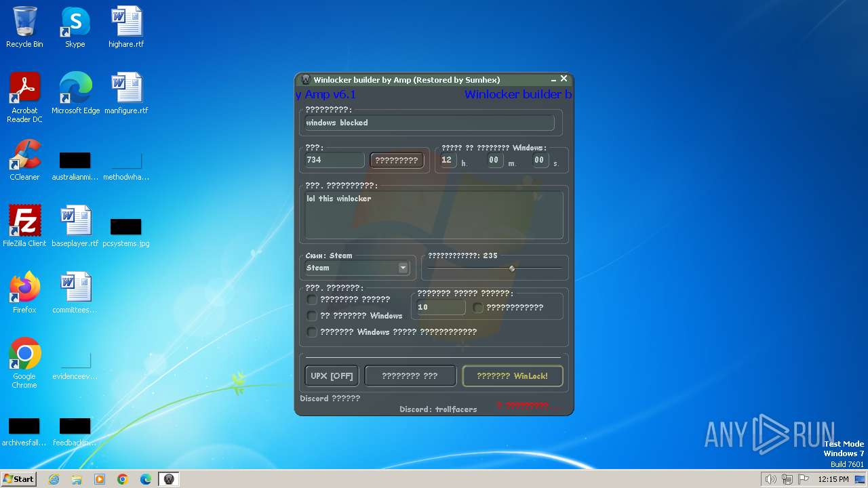Click the 'lol this winlocker' message box

pos(433,215)
